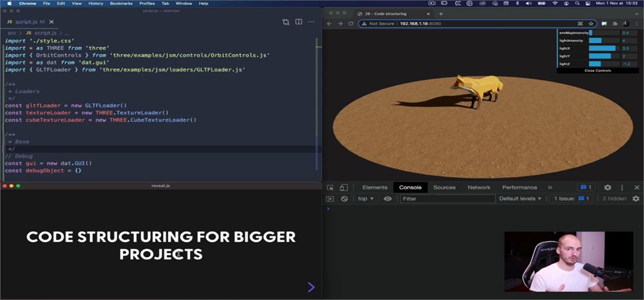This screenshot has width=644, height=300.
Task: Split the VS Code editor right
Action: (x=299, y=22)
